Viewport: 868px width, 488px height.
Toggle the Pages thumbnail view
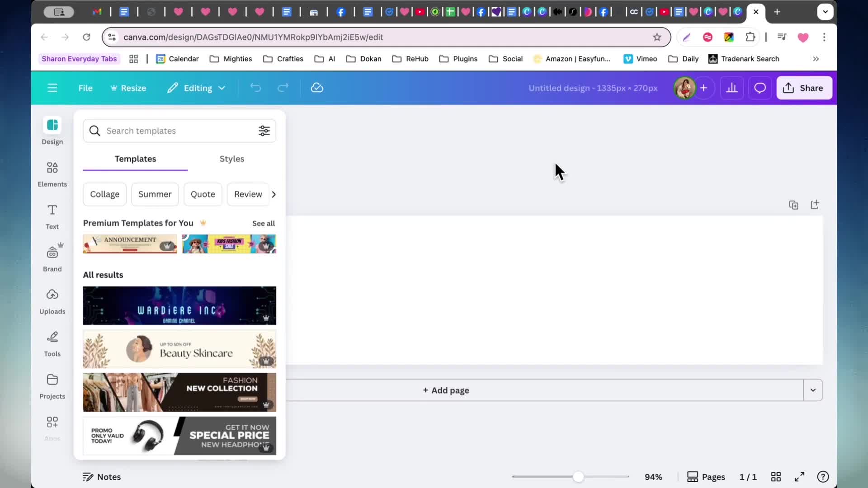[706, 477]
